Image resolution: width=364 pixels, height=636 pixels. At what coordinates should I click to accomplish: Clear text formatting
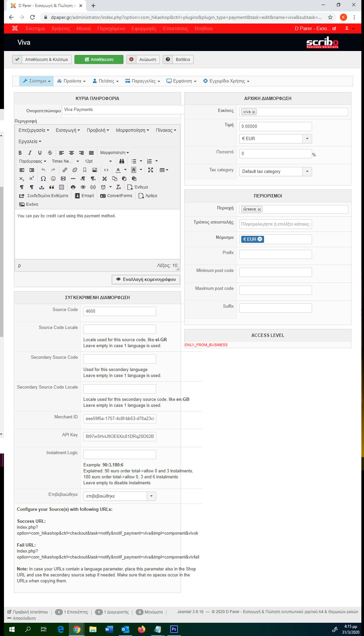point(118,187)
